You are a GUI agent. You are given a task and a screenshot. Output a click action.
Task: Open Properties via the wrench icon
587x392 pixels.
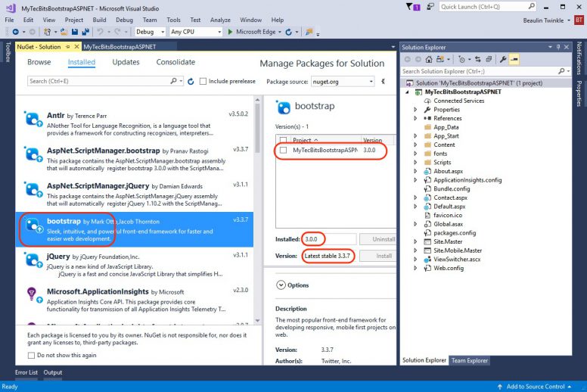click(503, 59)
